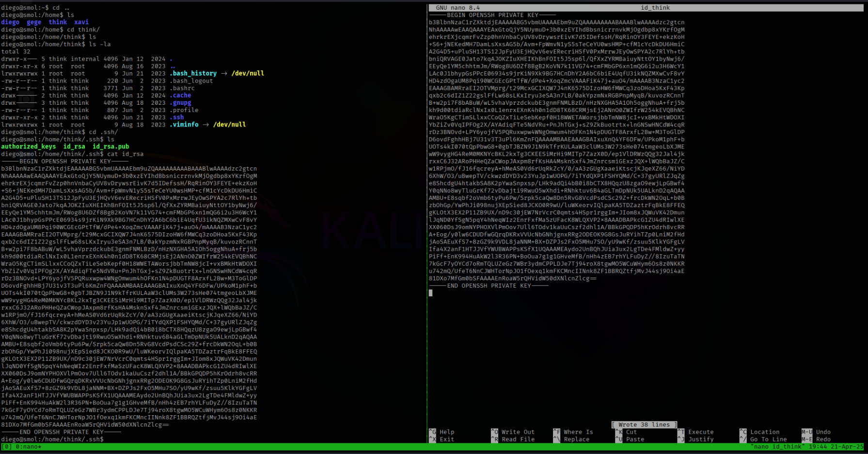Viewport: 868px width, 454px height.
Task: Click the authorized_keys file name
Action: [x=29, y=146]
